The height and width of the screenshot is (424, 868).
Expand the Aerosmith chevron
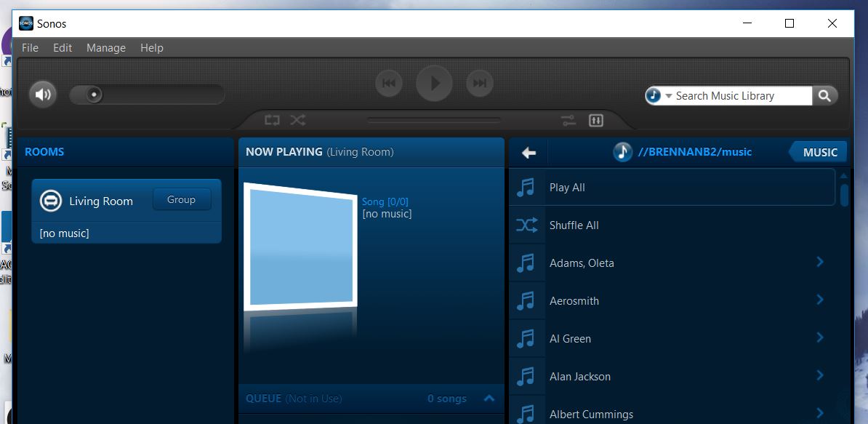pos(821,300)
